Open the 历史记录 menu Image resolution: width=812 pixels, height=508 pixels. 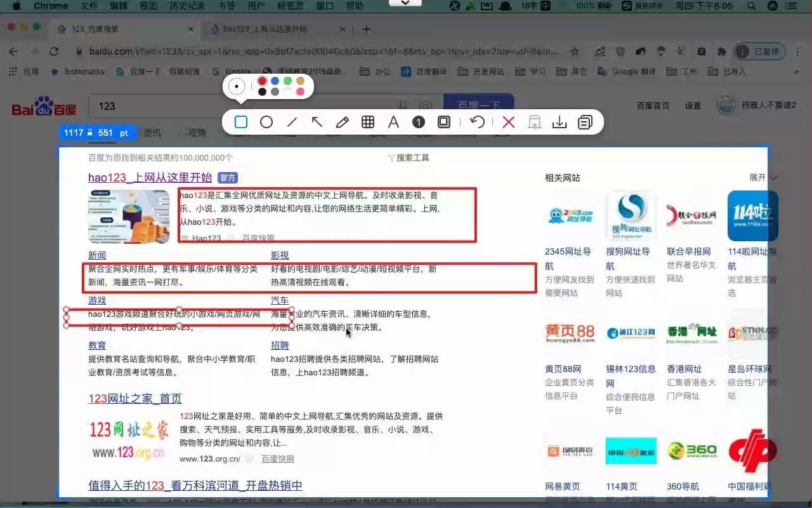(187, 6)
